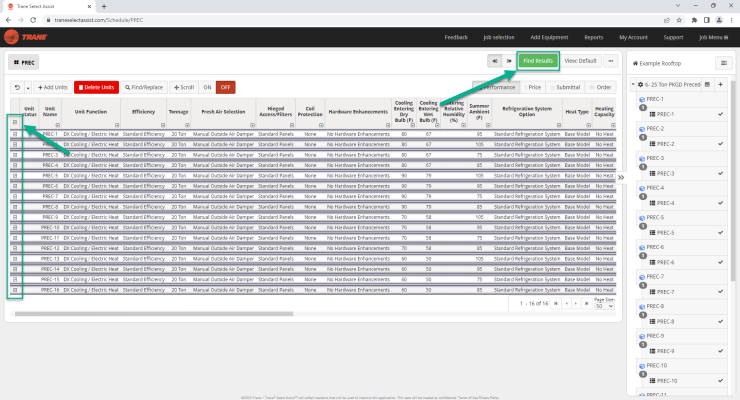740x400 pixels.
Task: Turn scroll OFF
Action: [226, 87]
